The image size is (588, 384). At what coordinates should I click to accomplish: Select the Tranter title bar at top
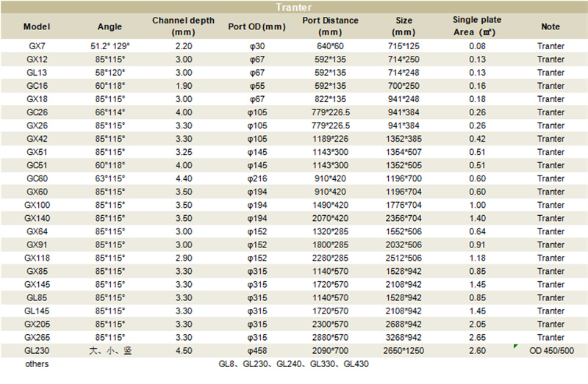click(293, 7)
